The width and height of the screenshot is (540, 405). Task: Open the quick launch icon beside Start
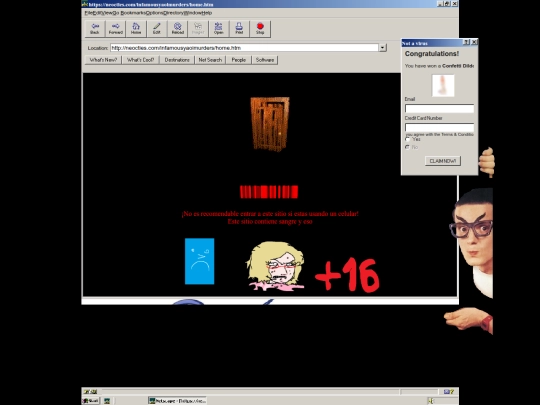click(x=107, y=401)
